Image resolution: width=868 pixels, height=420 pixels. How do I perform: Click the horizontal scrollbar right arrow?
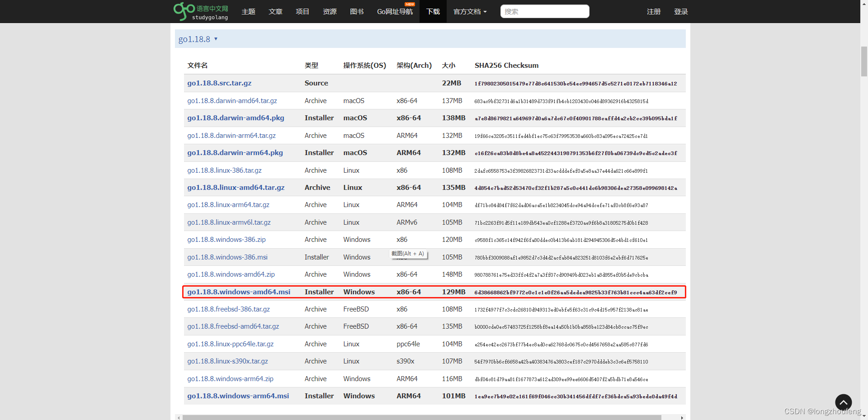[x=682, y=417]
